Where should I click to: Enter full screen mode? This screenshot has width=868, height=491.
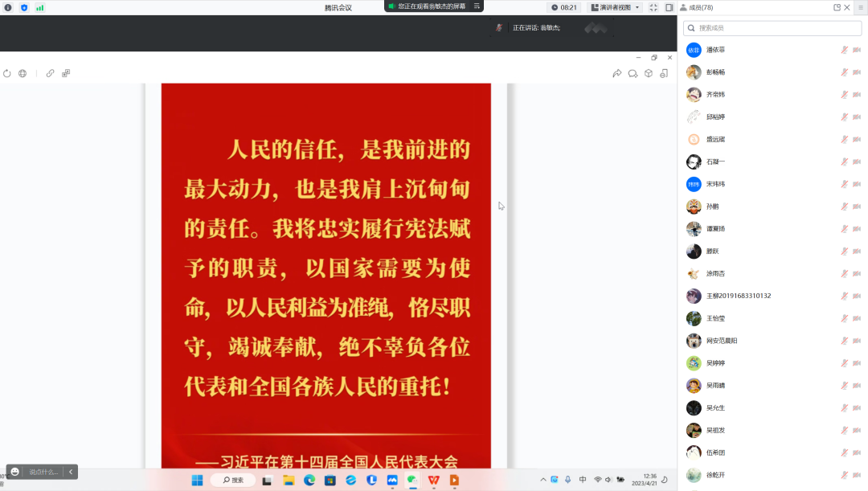coord(653,7)
